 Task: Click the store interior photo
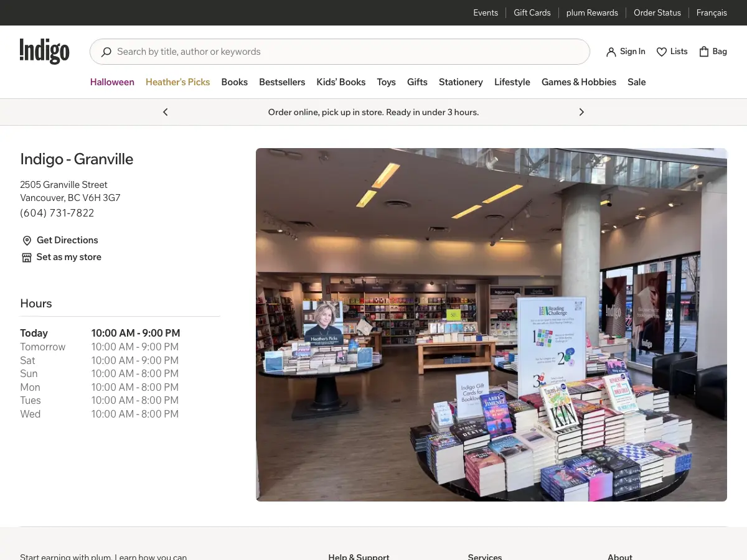pyautogui.click(x=491, y=325)
